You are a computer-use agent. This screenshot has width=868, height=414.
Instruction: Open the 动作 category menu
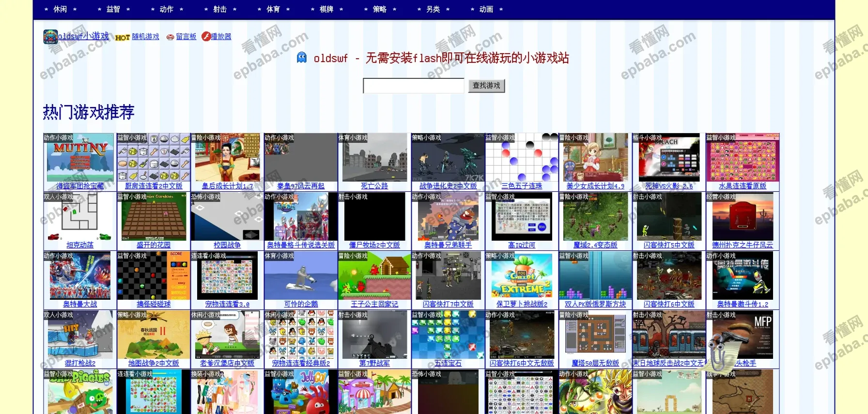[x=167, y=9]
